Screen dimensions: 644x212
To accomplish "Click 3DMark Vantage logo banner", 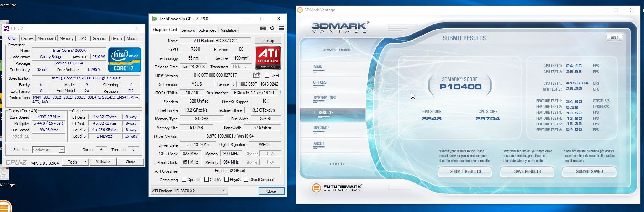I will (x=340, y=27).
